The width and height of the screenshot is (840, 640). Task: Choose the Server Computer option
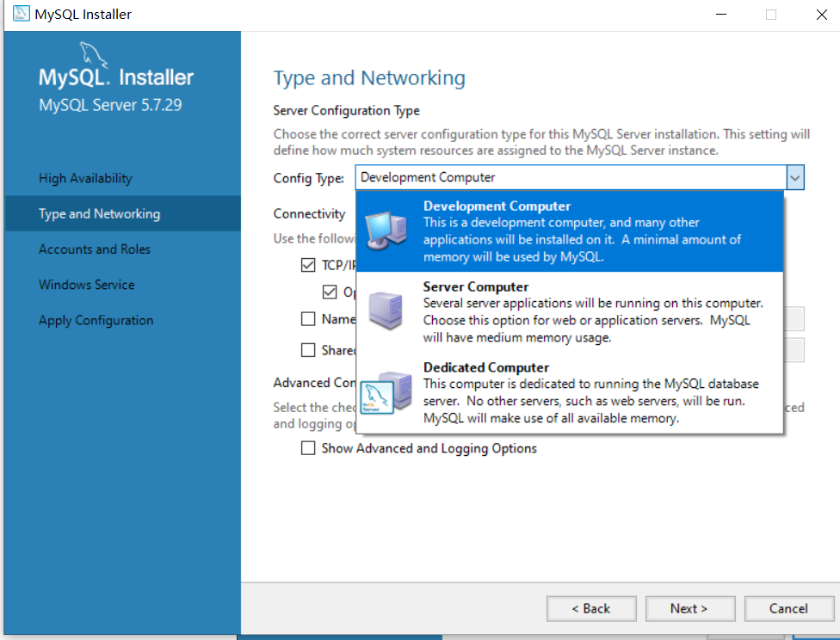tap(570, 311)
